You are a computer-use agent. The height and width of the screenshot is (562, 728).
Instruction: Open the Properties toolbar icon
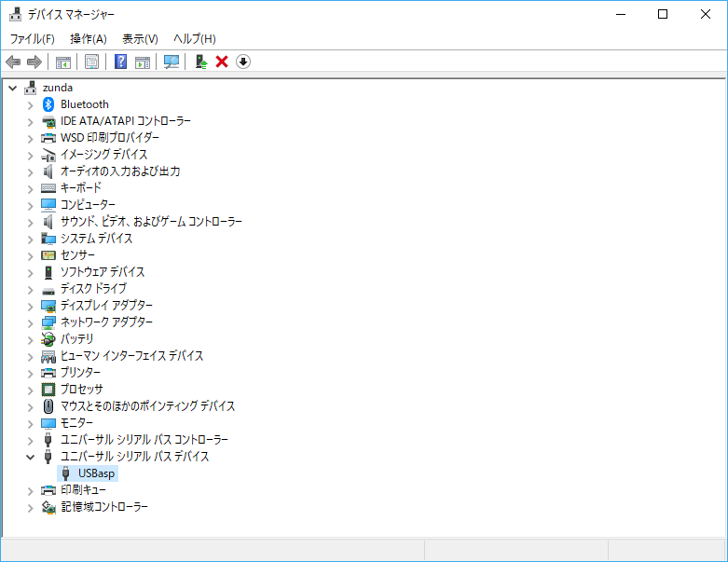coord(92,62)
